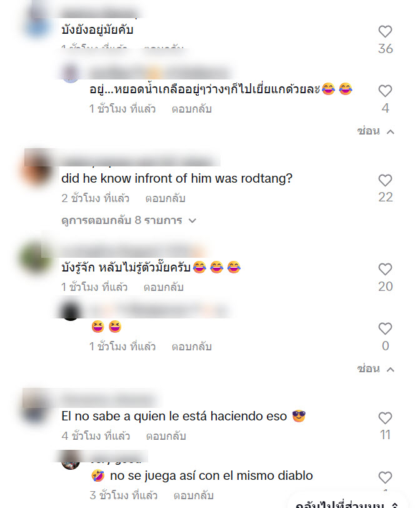Screen dimensions: 420x508
Task: Reply to the 'El no sabe' comment
Action: pyautogui.click(x=166, y=436)
